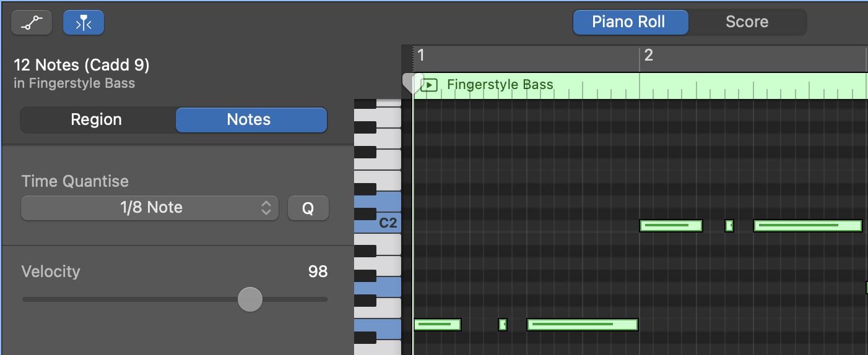Select the first C2 note in bar 2
Viewport: 868px width, 355px height.
pos(671,226)
